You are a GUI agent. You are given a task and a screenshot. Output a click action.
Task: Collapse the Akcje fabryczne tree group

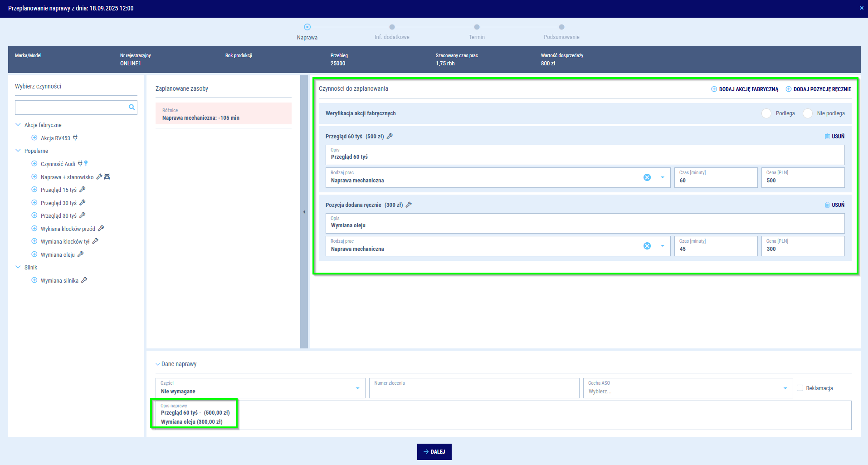(18, 125)
